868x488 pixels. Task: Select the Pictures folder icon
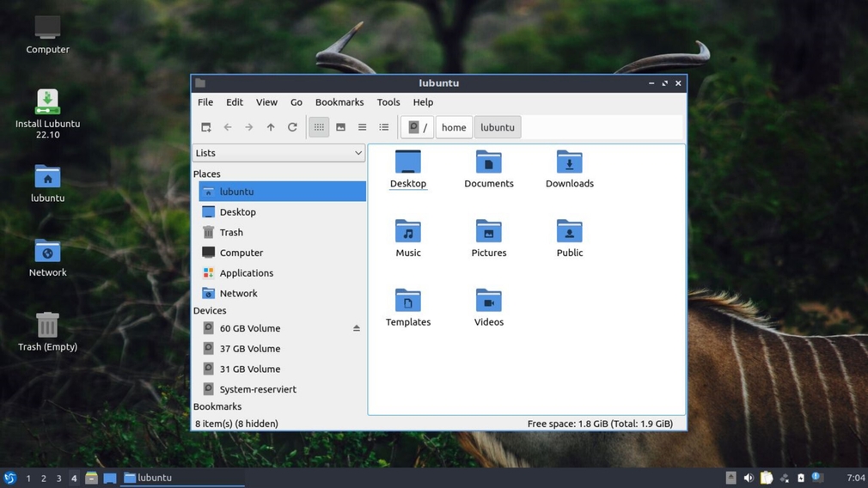[x=489, y=239]
